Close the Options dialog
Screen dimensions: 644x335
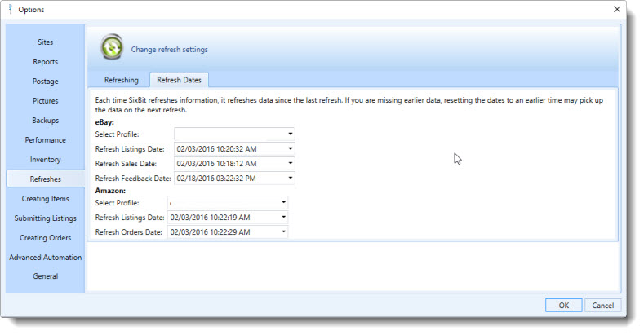click(617, 9)
